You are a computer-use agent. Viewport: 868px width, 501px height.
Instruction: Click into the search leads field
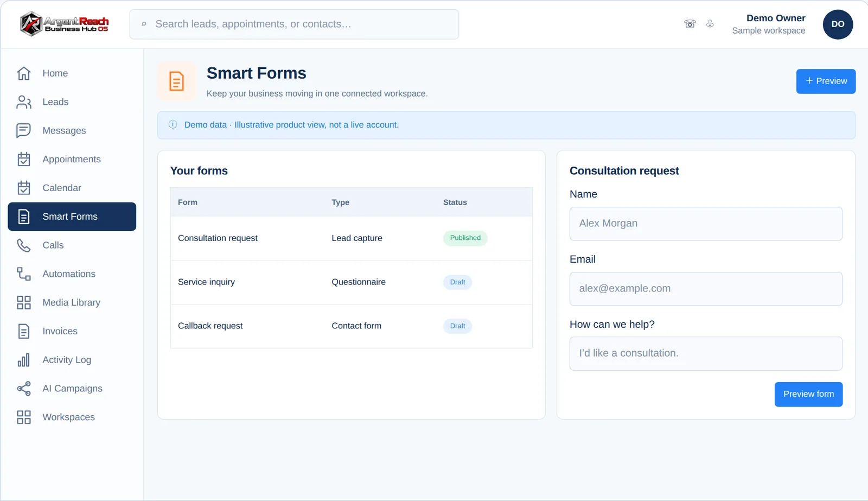point(294,24)
